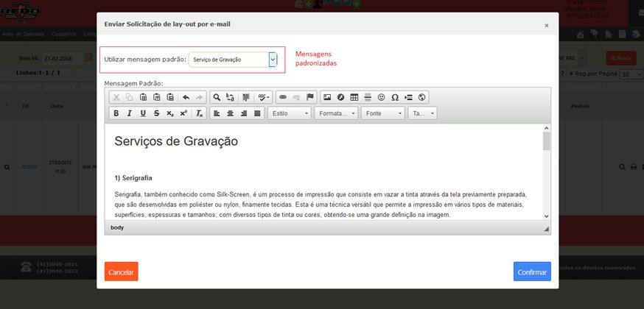Toggle Italic formatting
Viewport: 644px width, 309px height.
click(130, 113)
